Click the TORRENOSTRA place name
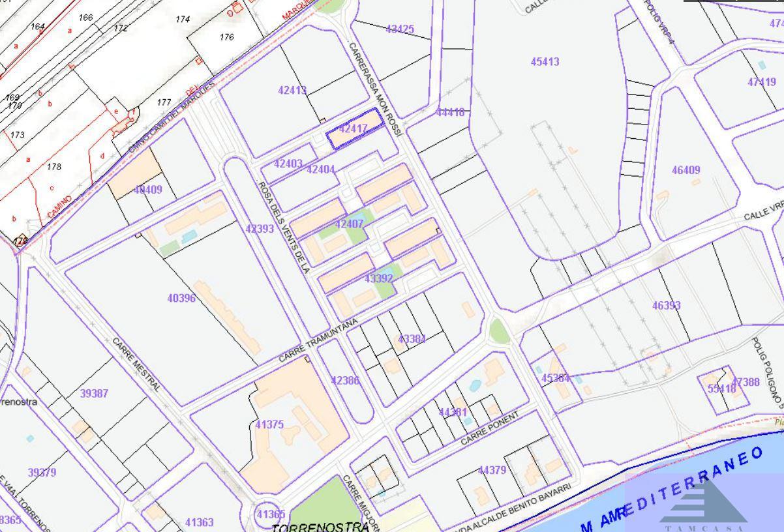The width and height of the screenshot is (784, 532). coord(320,527)
